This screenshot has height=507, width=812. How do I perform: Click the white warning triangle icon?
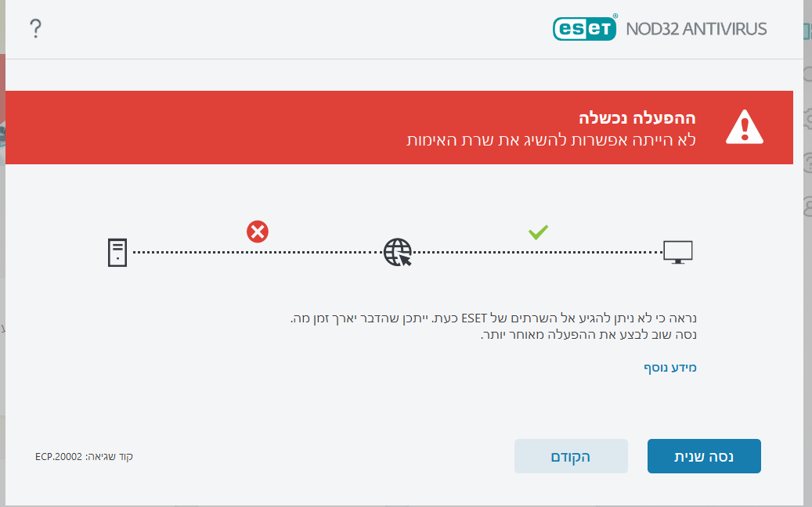coord(744,128)
